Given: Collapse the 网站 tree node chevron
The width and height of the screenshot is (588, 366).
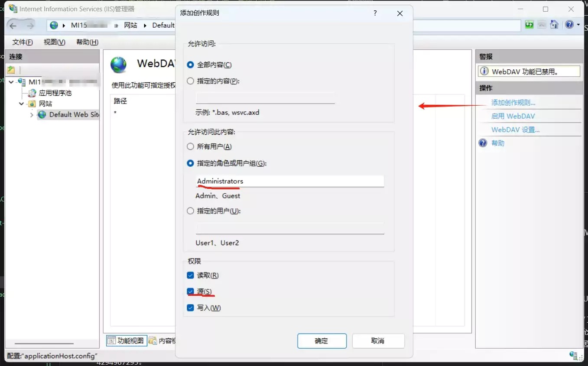Looking at the screenshot, I should coord(22,104).
